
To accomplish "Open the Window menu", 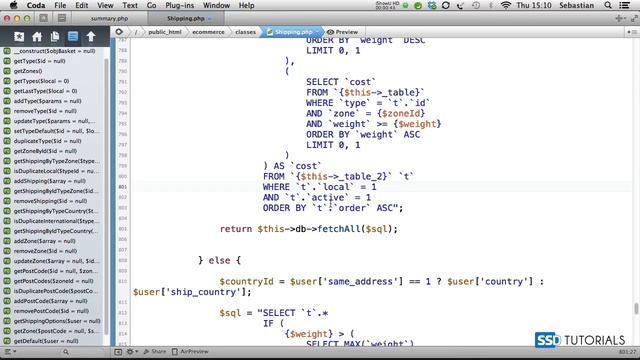I will pos(216,5).
